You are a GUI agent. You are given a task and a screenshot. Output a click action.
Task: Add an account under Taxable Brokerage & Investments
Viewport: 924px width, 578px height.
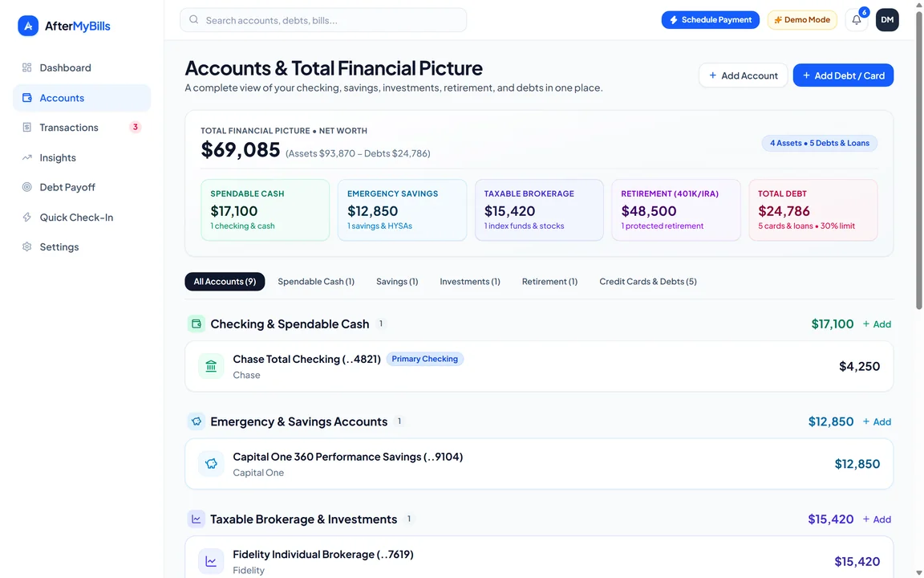[x=877, y=519]
